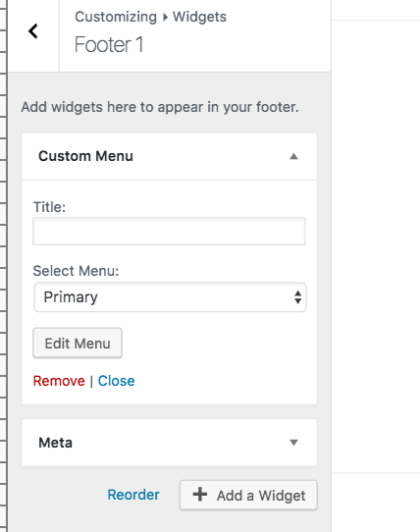Click the breadcrumb arrow separator icon
Image resolution: width=420 pixels, height=532 pixels.
pyautogui.click(x=165, y=17)
